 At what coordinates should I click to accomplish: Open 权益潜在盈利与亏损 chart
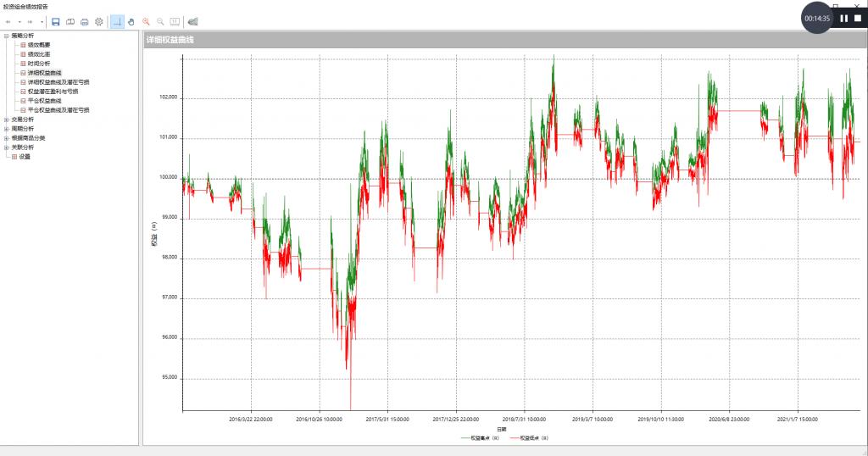53,92
